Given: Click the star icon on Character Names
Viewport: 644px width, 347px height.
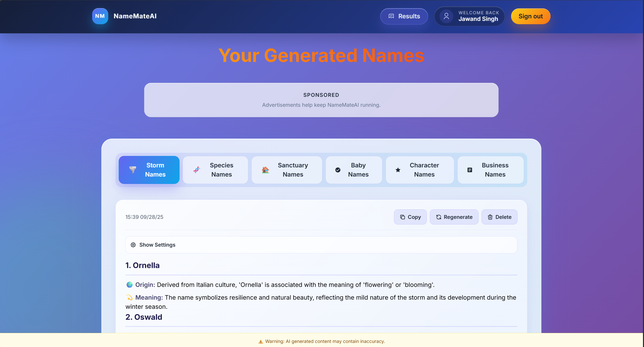Looking at the screenshot, I should 398,170.
